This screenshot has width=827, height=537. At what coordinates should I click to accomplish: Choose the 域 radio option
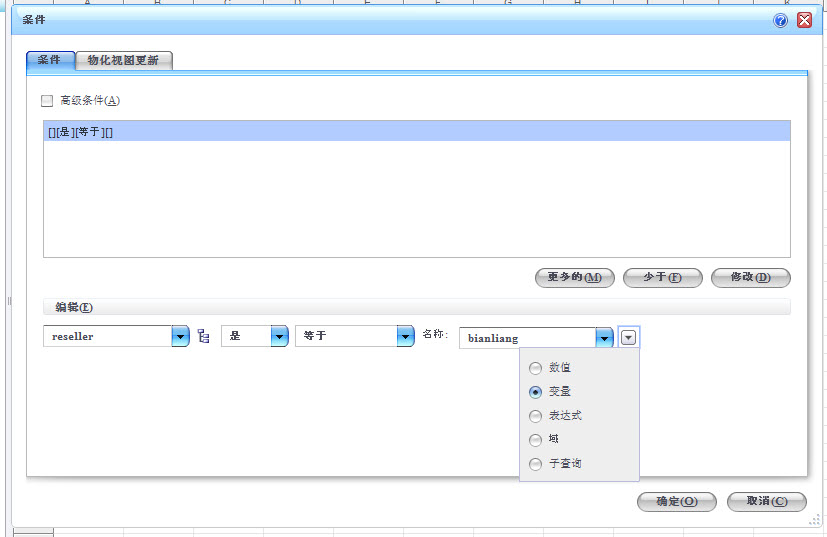click(535, 439)
